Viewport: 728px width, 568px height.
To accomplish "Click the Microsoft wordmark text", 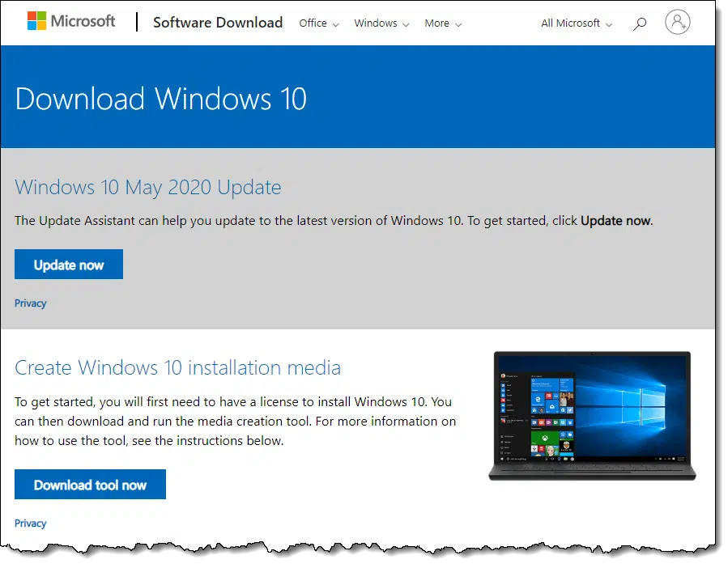I will coord(83,21).
